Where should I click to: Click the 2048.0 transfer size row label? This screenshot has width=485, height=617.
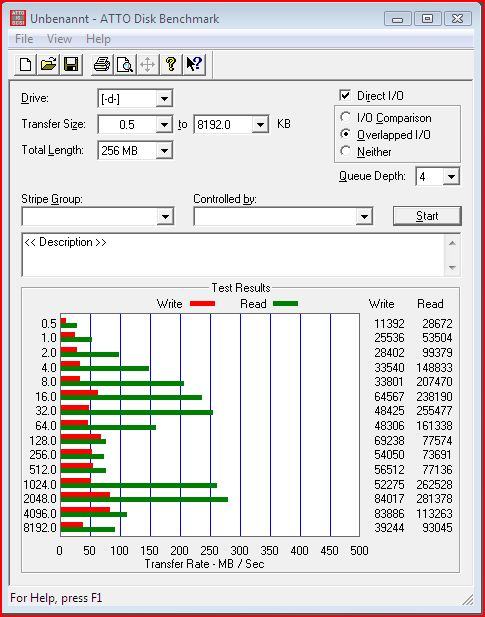(40, 499)
